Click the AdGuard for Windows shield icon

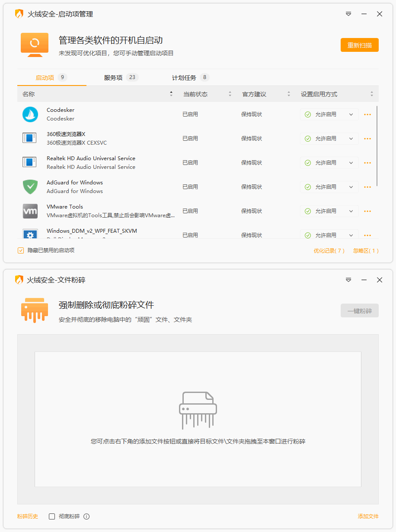coord(30,187)
